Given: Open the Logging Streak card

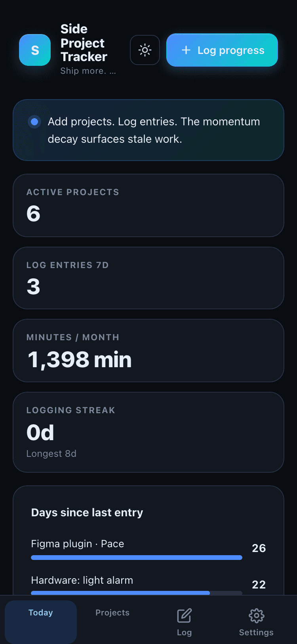Looking at the screenshot, I should [148, 432].
